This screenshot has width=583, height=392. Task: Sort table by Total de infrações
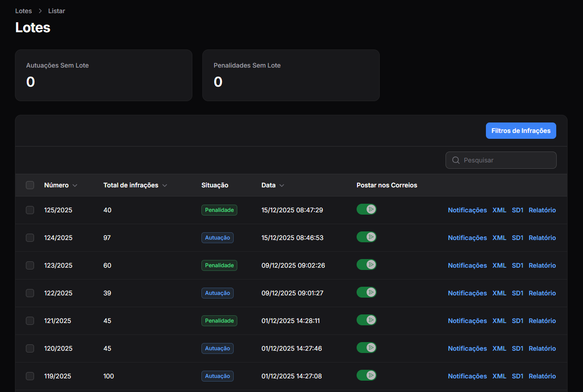click(x=135, y=185)
